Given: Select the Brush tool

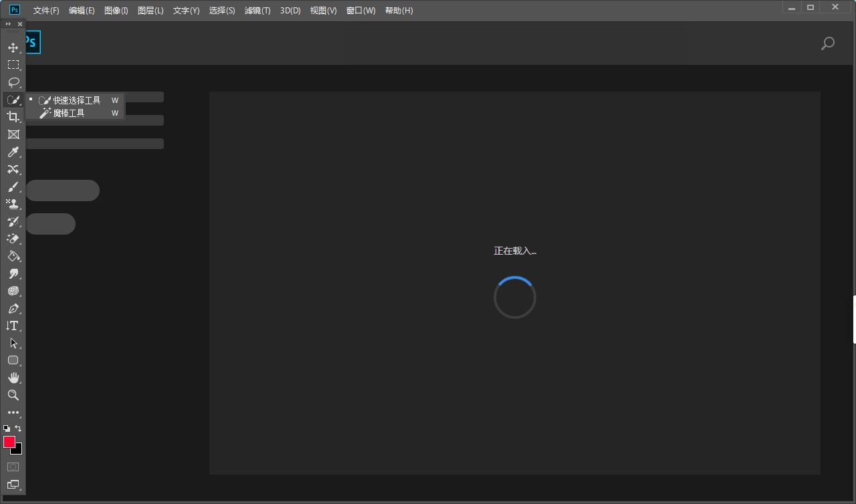Looking at the screenshot, I should coord(13,186).
